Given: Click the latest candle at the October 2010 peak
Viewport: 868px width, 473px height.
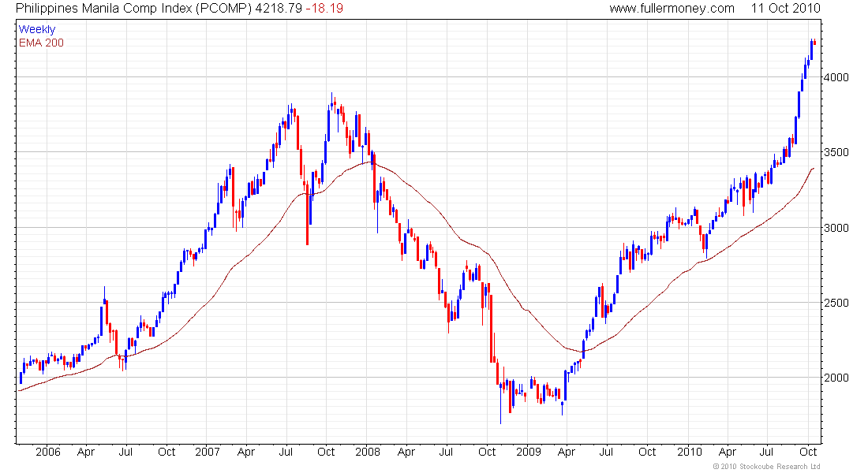Looking at the screenshot, I should 815,42.
